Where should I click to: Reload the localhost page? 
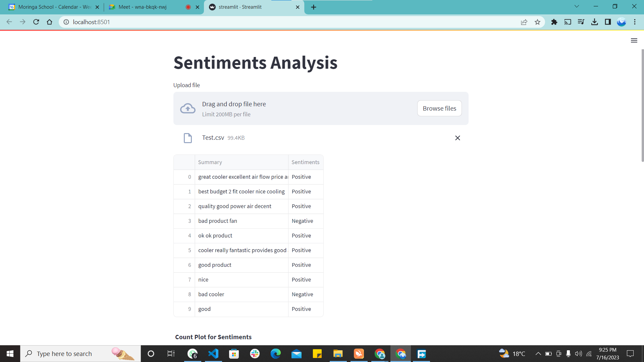click(36, 22)
